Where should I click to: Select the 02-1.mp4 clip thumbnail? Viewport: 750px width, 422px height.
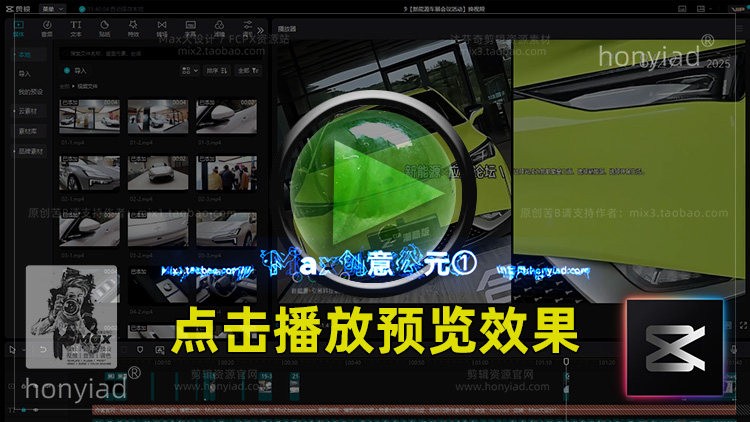tap(89, 173)
